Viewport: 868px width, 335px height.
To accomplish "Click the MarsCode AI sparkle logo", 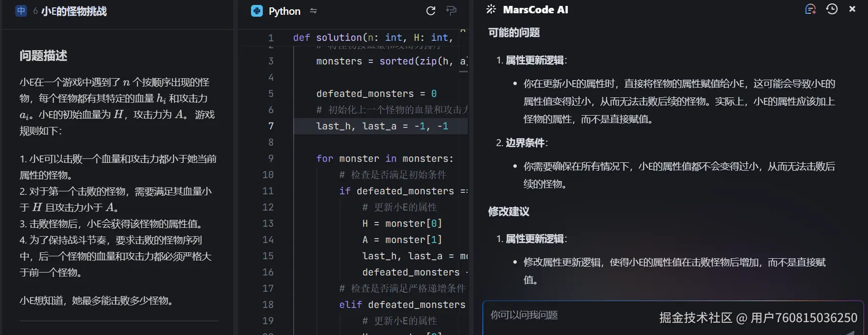I will click(x=491, y=9).
